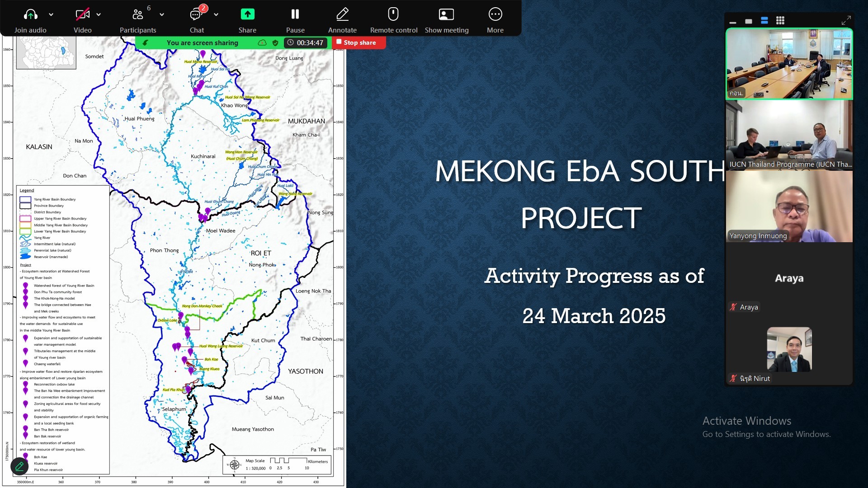
Task: Click the green shield encryption icon
Action: pyautogui.click(x=275, y=43)
